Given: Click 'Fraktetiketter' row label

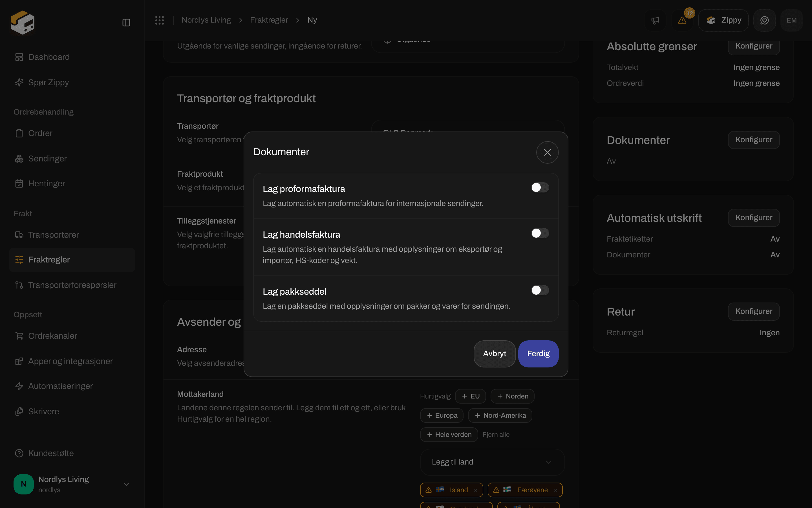Looking at the screenshot, I should click(x=630, y=239).
